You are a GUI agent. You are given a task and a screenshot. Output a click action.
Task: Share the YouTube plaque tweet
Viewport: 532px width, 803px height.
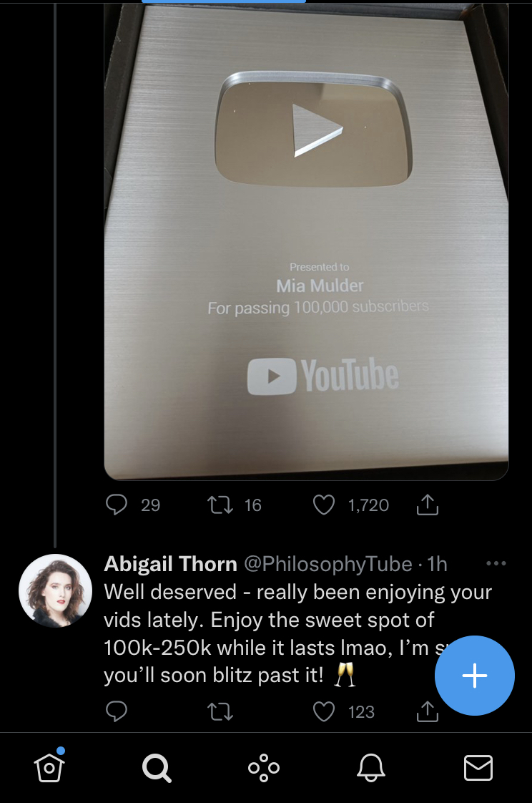(x=427, y=505)
